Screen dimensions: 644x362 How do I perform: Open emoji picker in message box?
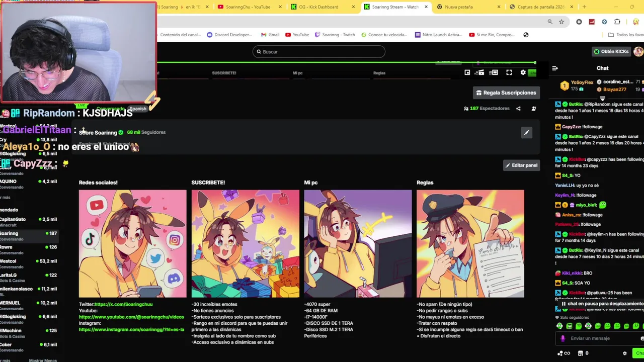[642, 338]
